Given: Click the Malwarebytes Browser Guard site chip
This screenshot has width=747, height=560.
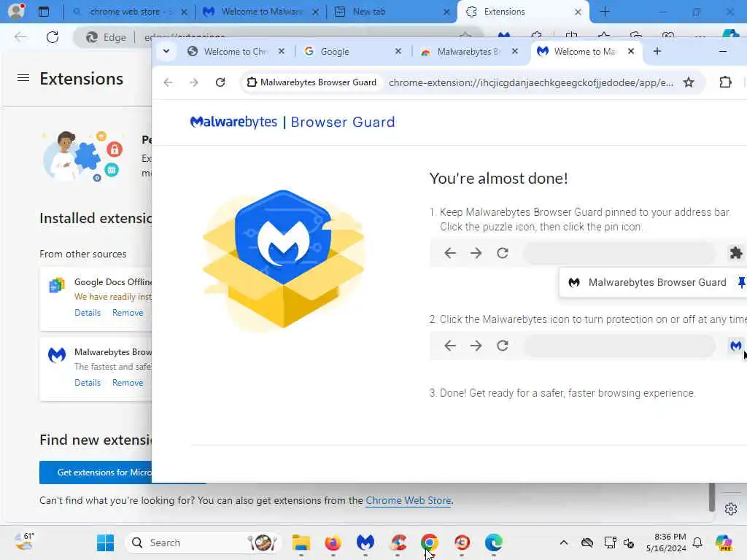Looking at the screenshot, I should pyautogui.click(x=311, y=82).
